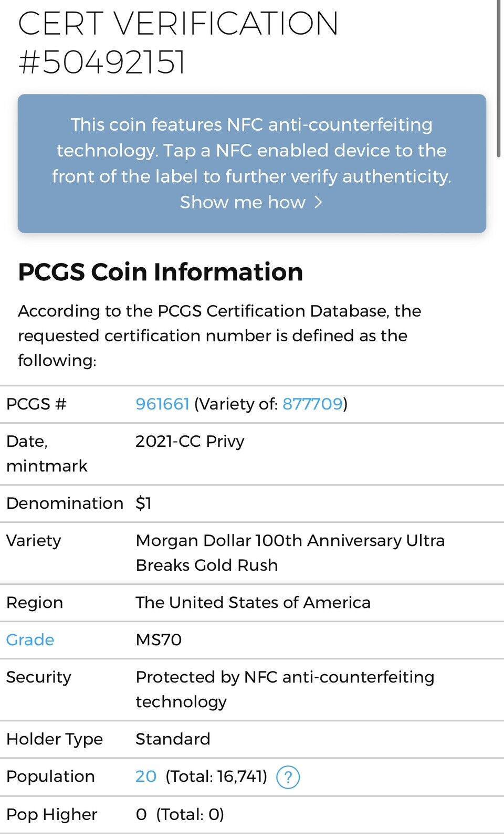Click the MS70 grade value
Viewport: 504px width, 840px height.
[x=159, y=639]
